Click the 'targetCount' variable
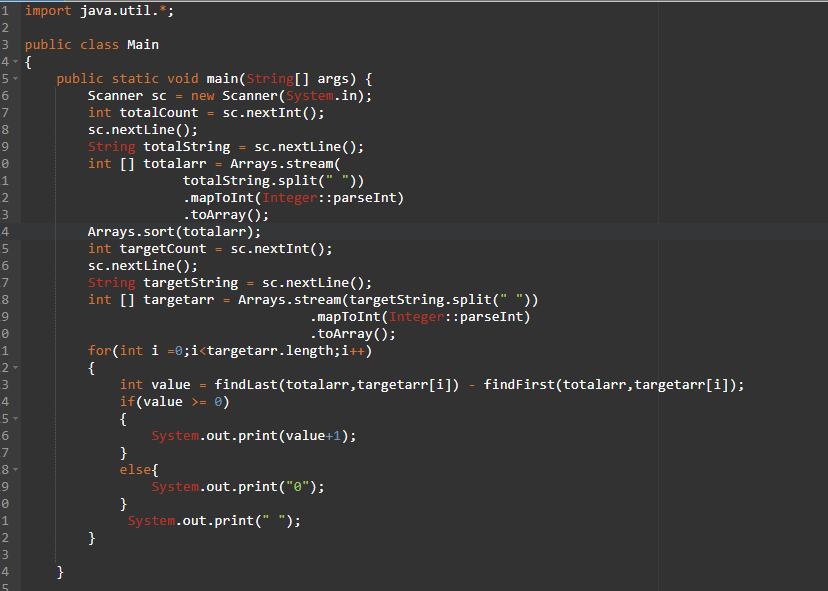 (163, 248)
